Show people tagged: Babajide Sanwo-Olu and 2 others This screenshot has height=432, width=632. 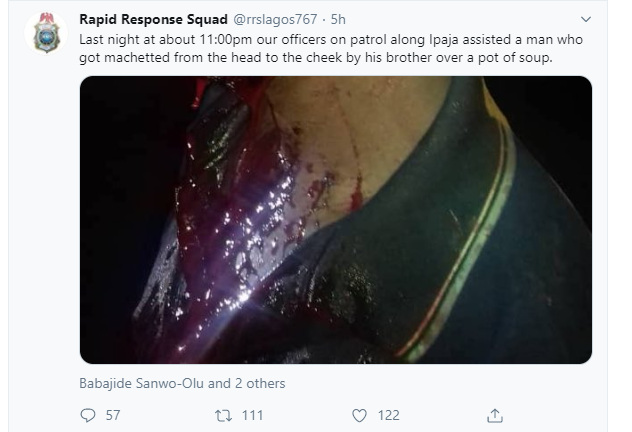click(x=182, y=383)
